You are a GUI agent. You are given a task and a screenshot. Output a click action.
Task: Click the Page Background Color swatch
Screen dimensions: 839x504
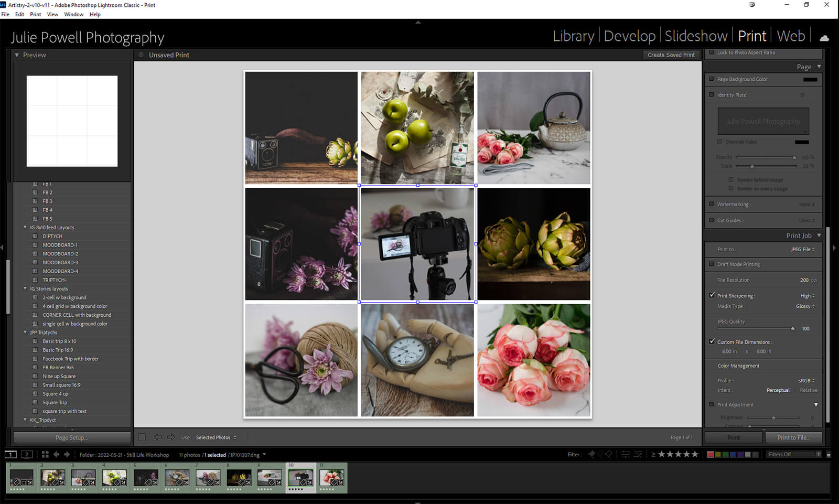click(810, 80)
